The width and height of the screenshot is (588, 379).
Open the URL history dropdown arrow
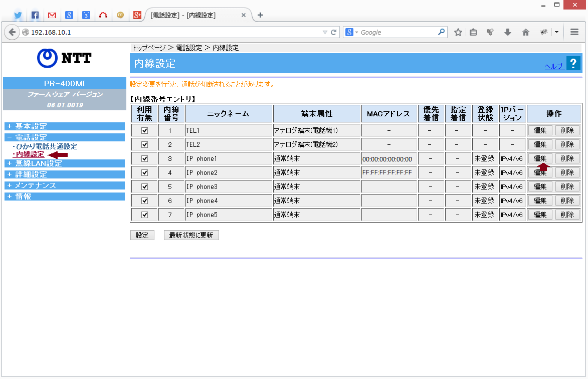(x=325, y=32)
